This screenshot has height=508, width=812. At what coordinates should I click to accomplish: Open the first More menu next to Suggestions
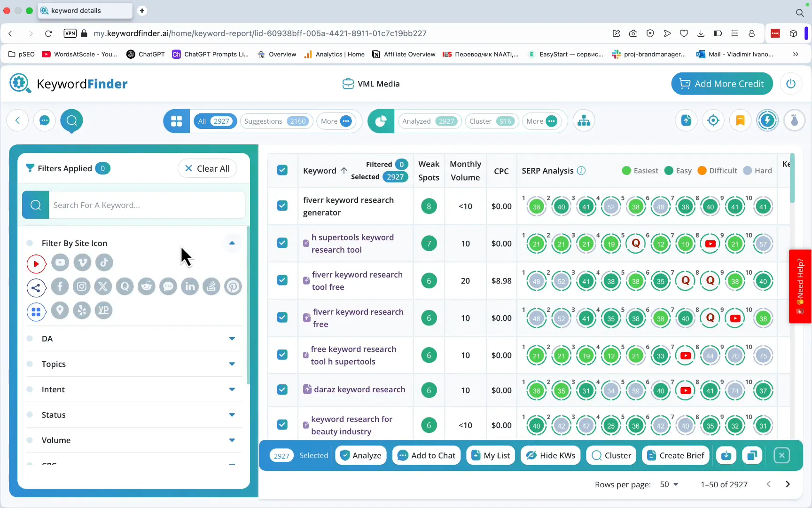pyautogui.click(x=336, y=121)
